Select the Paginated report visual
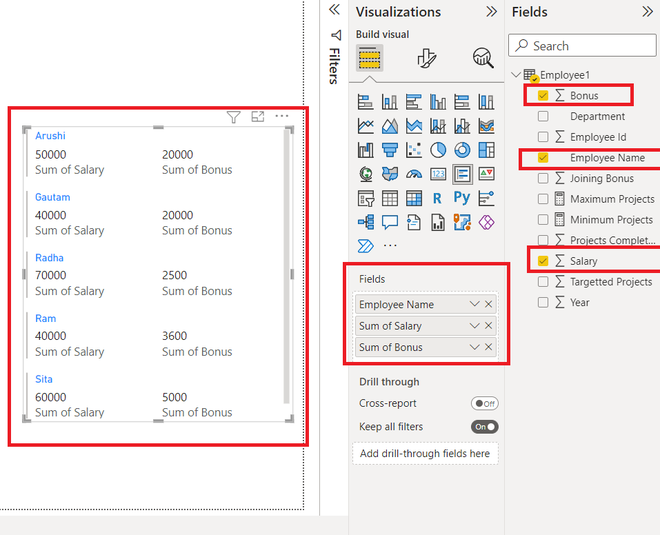The image size is (660, 535). tap(438, 222)
